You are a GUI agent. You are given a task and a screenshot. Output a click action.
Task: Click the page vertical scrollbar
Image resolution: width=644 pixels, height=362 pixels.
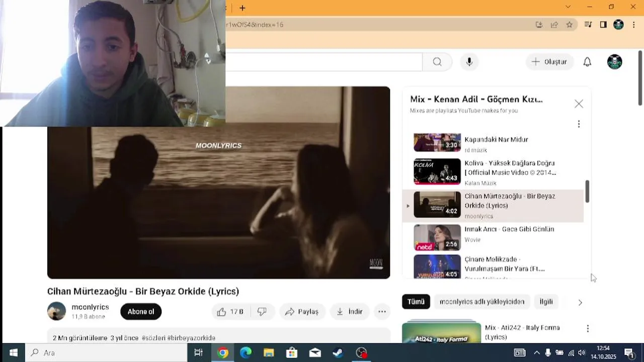tap(640, 78)
